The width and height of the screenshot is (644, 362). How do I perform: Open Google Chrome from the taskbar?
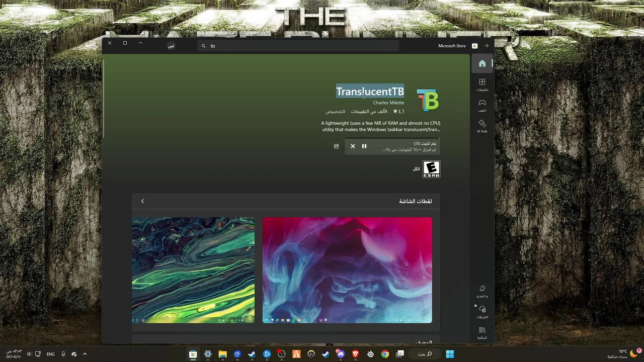click(x=385, y=354)
